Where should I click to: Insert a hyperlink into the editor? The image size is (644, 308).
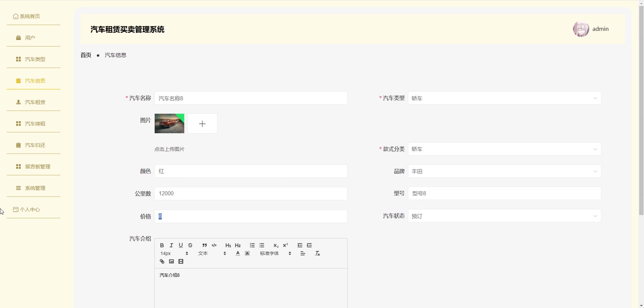point(162,261)
